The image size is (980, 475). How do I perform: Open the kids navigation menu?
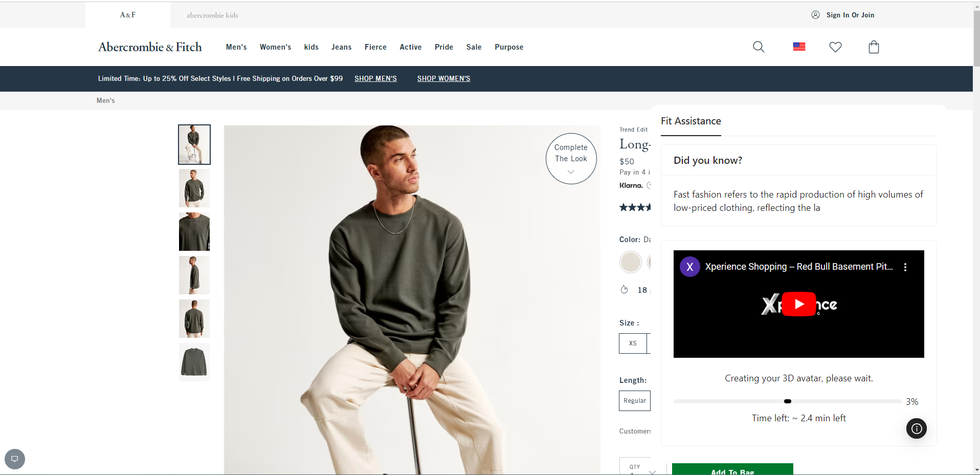pyautogui.click(x=311, y=47)
